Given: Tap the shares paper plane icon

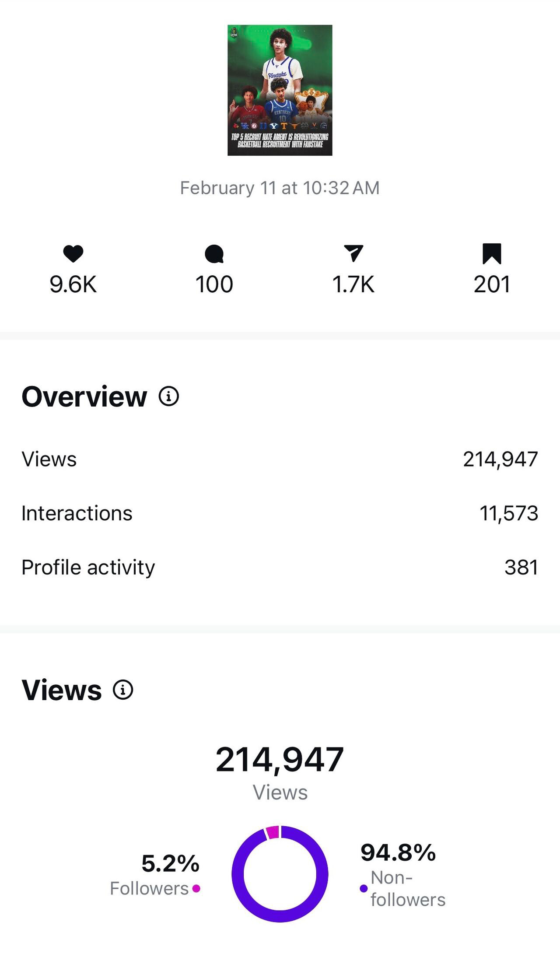Looking at the screenshot, I should pos(353,253).
